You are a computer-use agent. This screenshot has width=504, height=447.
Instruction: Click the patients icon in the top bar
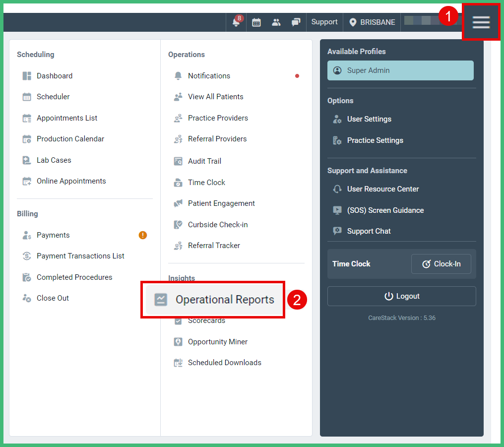pos(276,22)
